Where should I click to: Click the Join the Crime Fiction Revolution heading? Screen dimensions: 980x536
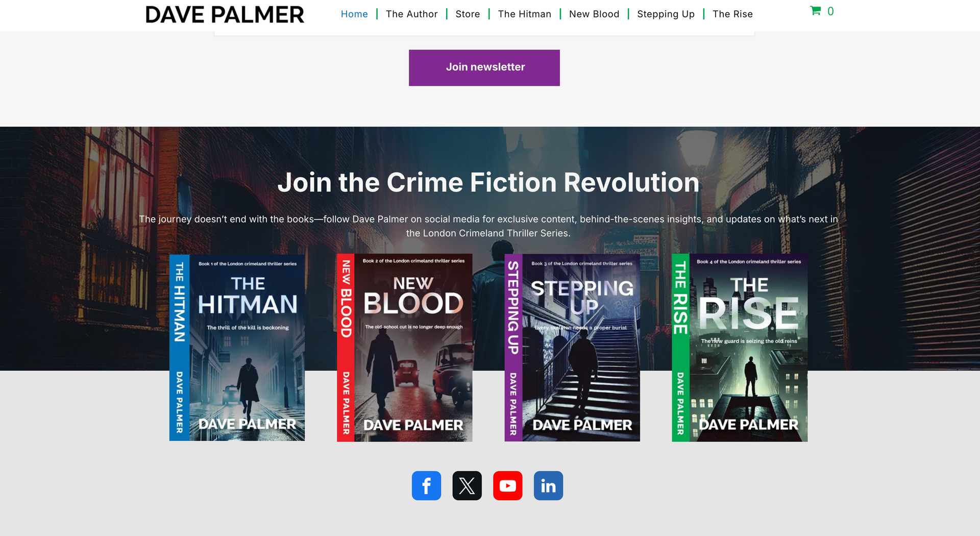pos(488,182)
